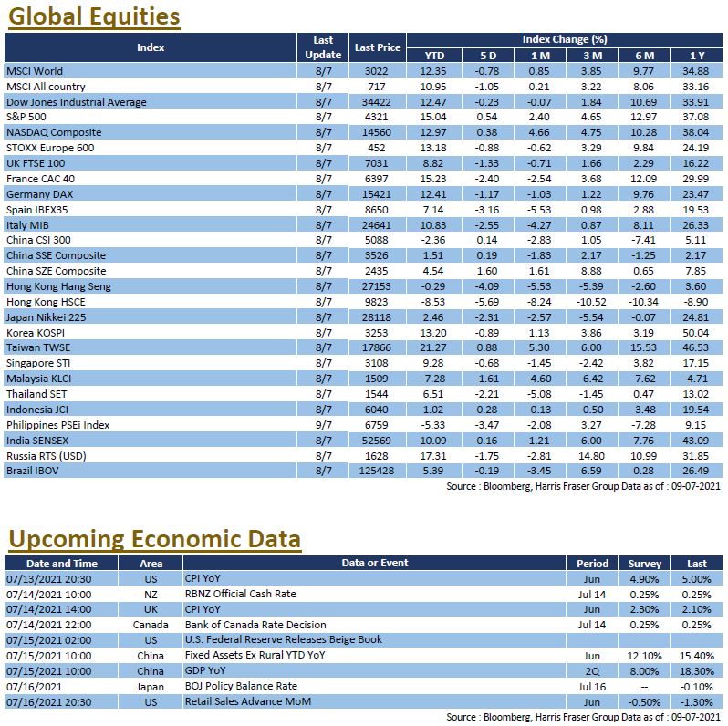This screenshot has height=726, width=728.
Task: Select the Area column header
Action: click(151, 564)
